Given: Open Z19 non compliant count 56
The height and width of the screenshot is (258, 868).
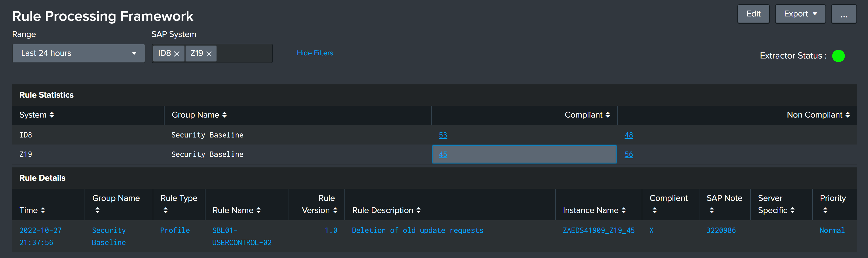Looking at the screenshot, I should tap(628, 154).
